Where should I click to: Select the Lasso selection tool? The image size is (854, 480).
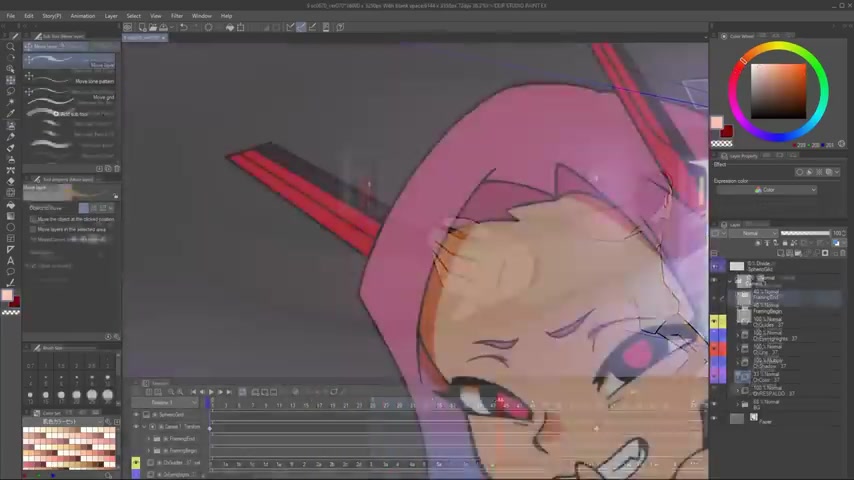10,92
